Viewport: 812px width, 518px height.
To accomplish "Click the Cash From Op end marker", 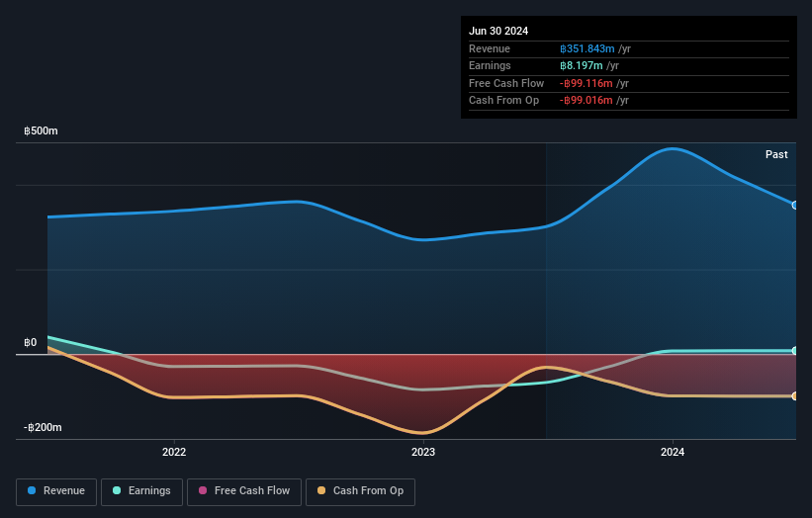I will pos(795,396).
